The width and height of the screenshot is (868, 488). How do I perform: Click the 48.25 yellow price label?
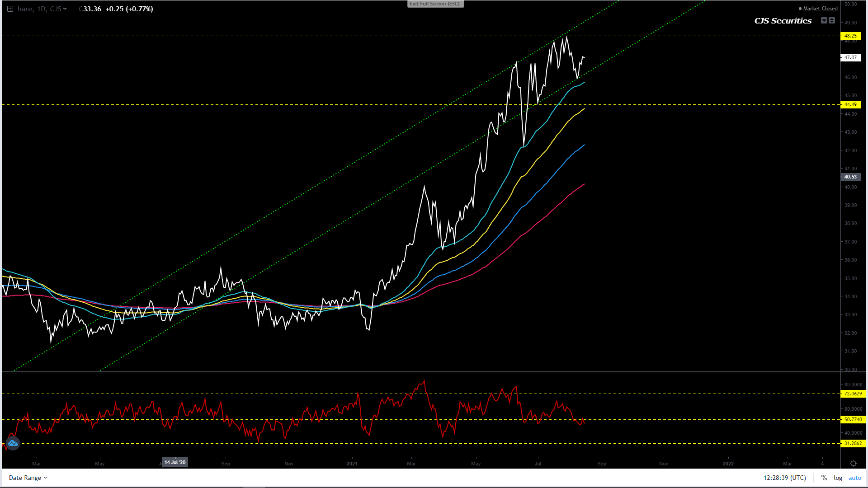tap(850, 36)
